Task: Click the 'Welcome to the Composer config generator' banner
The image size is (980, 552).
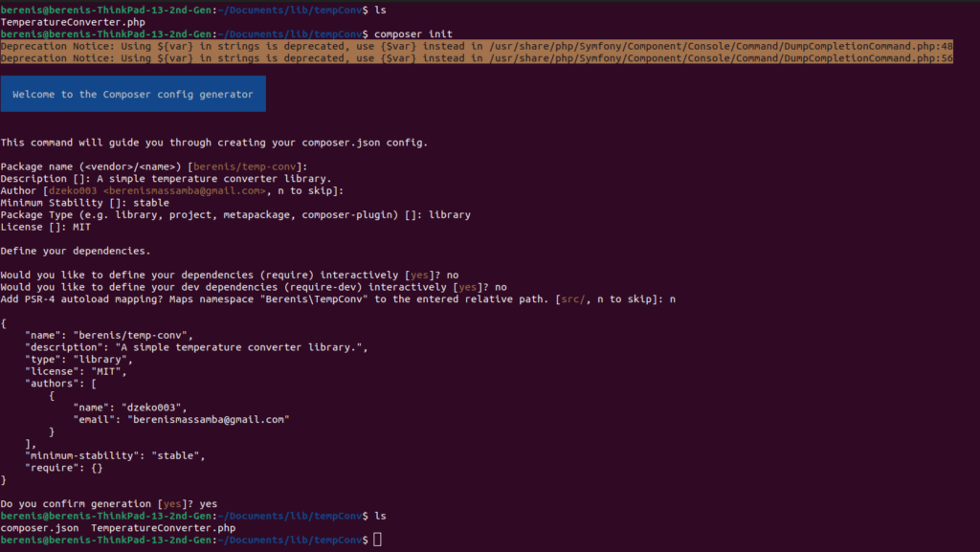Action: pyautogui.click(x=133, y=94)
